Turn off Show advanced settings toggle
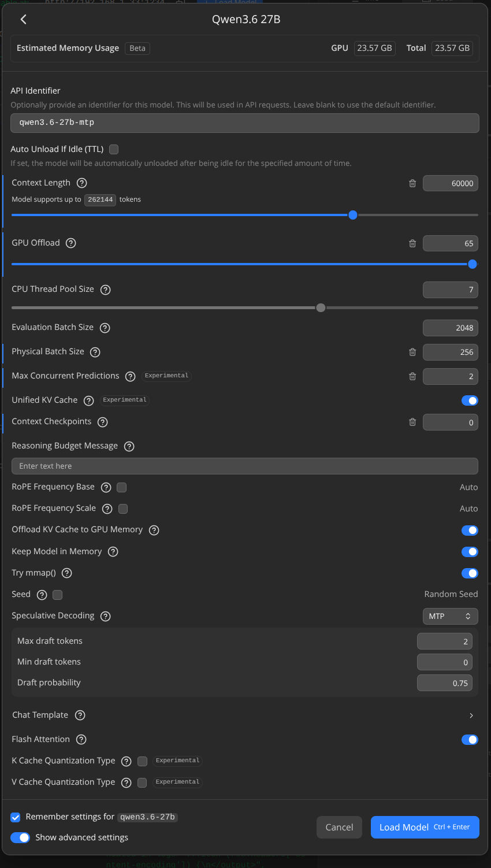This screenshot has width=491, height=868. tap(20, 837)
